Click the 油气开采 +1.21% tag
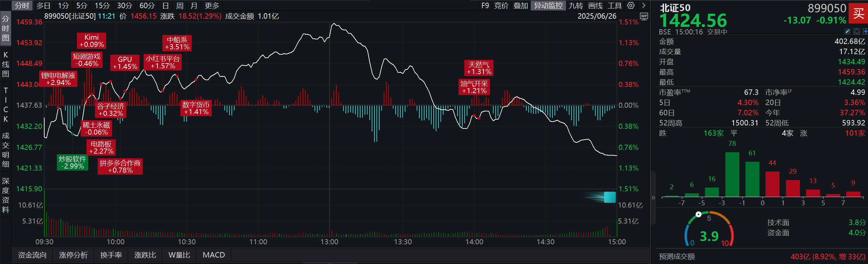The height and width of the screenshot is (264, 868). coord(474,87)
